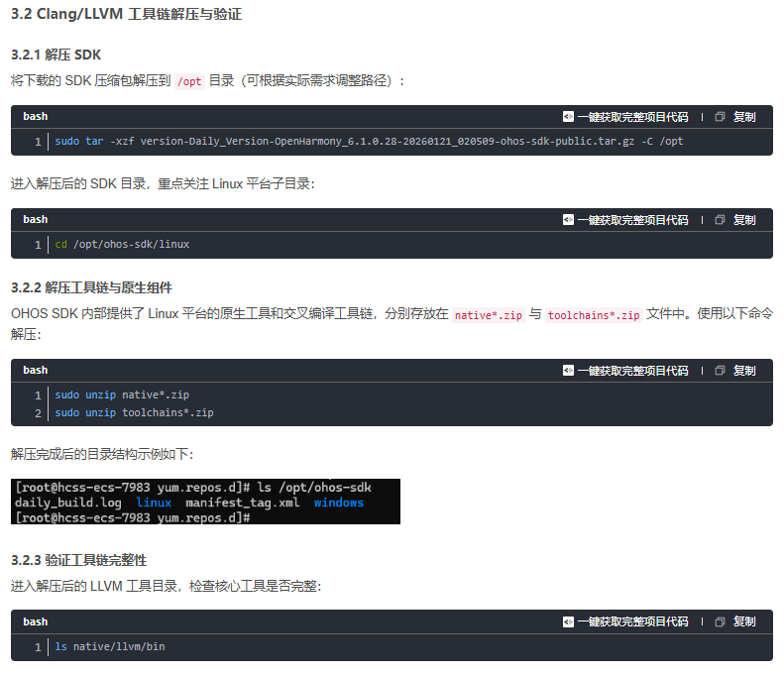Click text 进入解压后的 LLVM 工具目录

94,586
